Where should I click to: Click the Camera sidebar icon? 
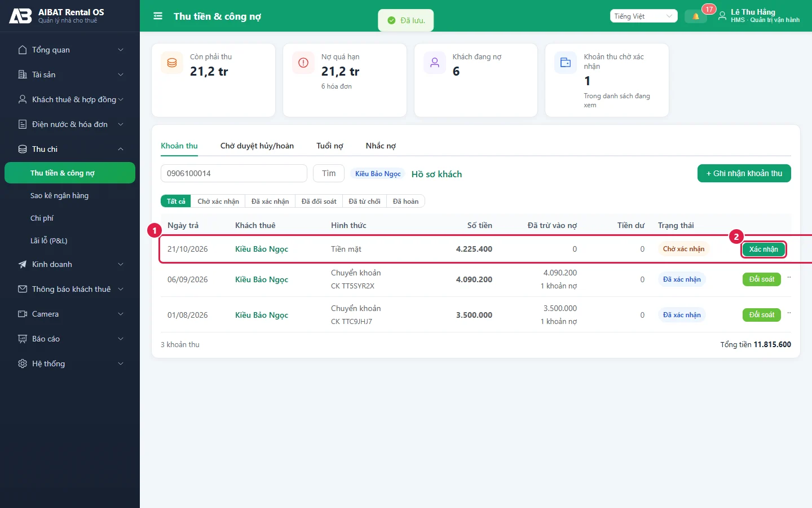23,314
